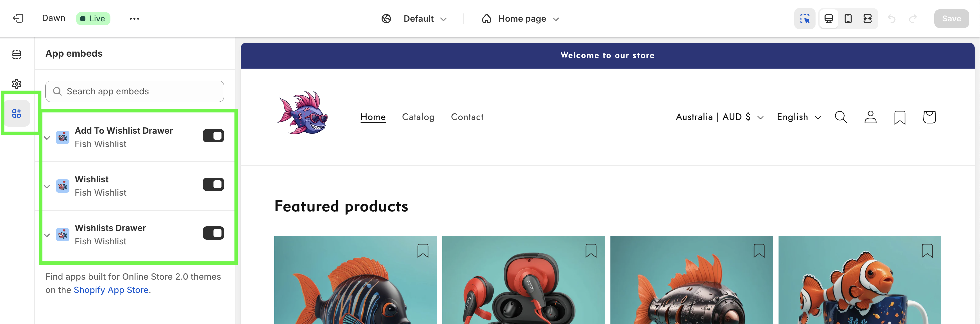The height and width of the screenshot is (324, 980).
Task: Switch to desktop preview
Action: pyautogui.click(x=829, y=19)
